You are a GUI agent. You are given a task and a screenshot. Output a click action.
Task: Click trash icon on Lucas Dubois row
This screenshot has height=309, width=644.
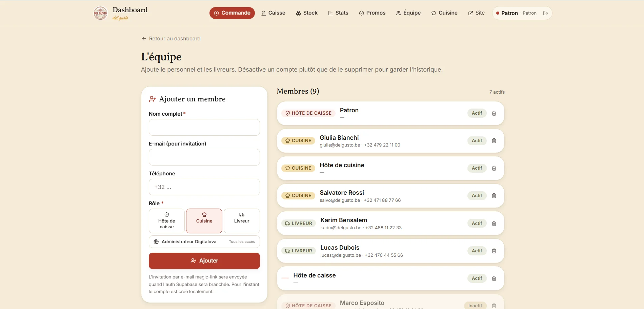pyautogui.click(x=494, y=251)
